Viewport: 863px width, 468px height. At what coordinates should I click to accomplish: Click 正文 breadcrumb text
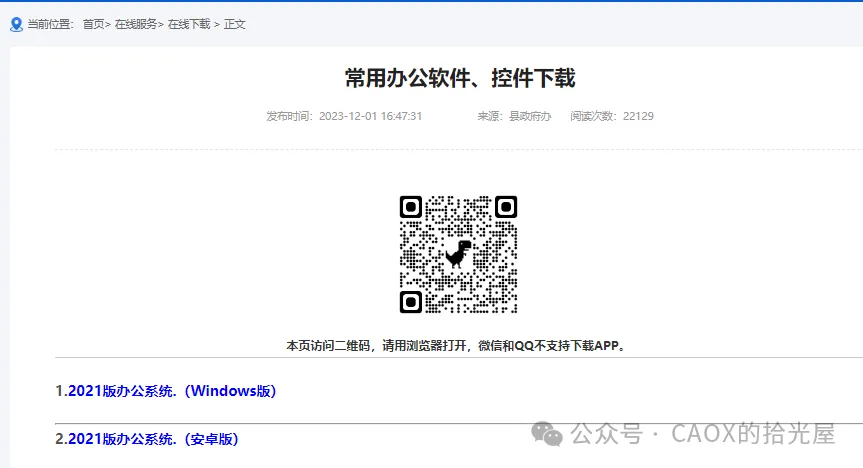pos(234,24)
